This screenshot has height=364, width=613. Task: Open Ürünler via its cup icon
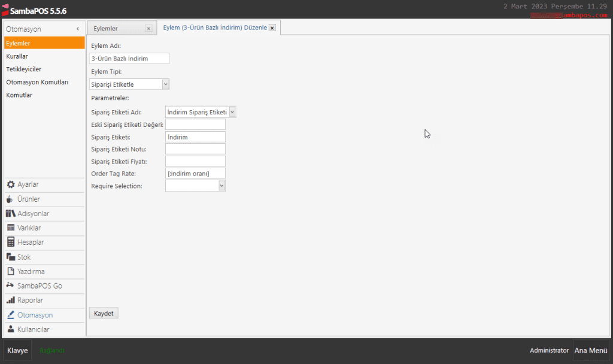[x=10, y=199]
